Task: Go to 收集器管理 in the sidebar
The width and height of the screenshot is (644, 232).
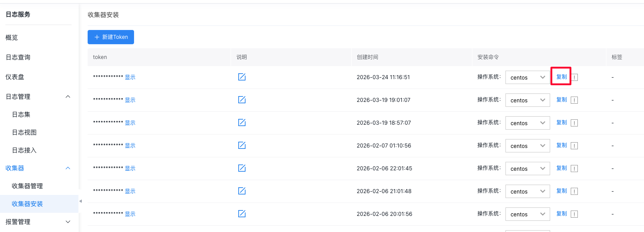Action: (27, 186)
